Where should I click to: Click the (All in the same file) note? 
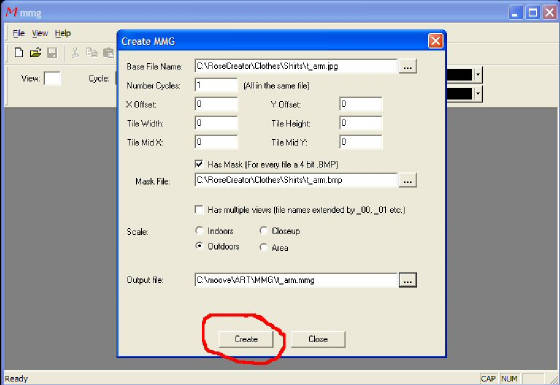[276, 86]
